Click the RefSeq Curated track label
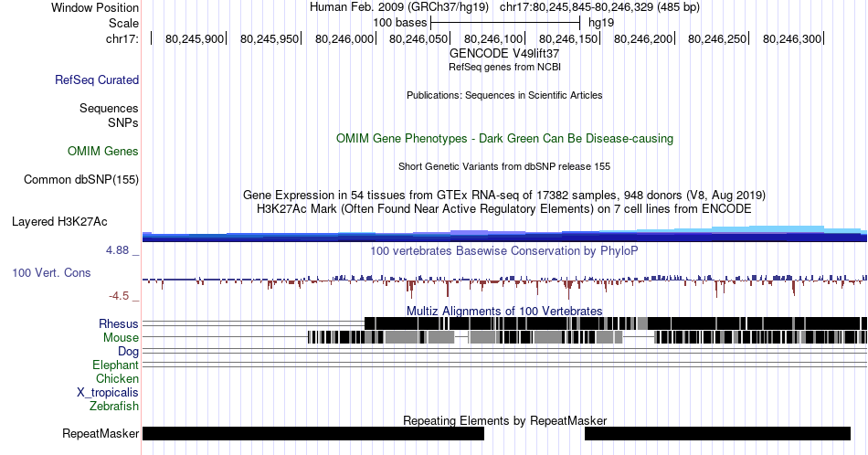 (97, 79)
